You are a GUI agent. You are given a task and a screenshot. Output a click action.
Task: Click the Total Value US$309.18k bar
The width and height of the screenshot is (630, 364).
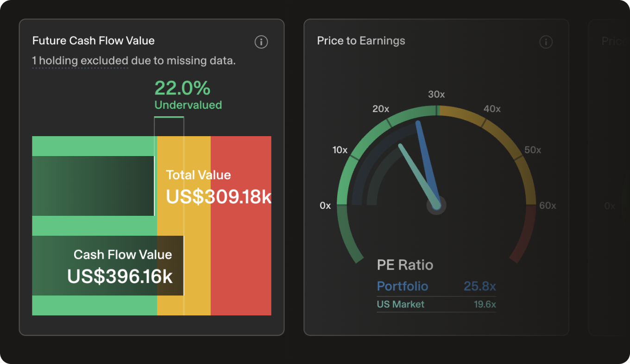pyautogui.click(x=93, y=186)
